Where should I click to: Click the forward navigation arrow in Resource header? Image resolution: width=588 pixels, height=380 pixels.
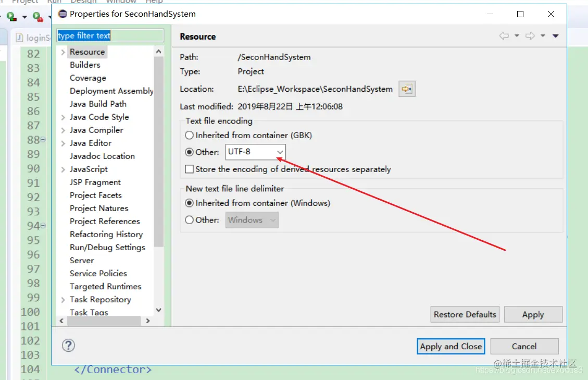pos(530,35)
